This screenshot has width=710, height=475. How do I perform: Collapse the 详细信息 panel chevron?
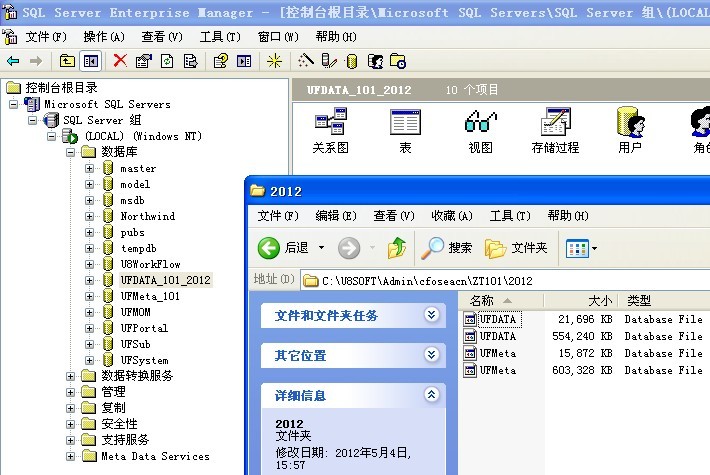pyautogui.click(x=432, y=395)
